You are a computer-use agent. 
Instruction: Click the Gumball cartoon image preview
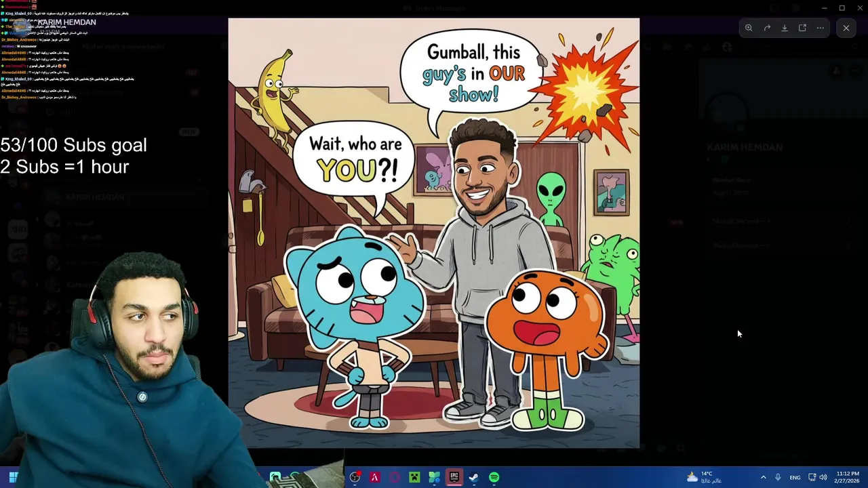(x=434, y=233)
